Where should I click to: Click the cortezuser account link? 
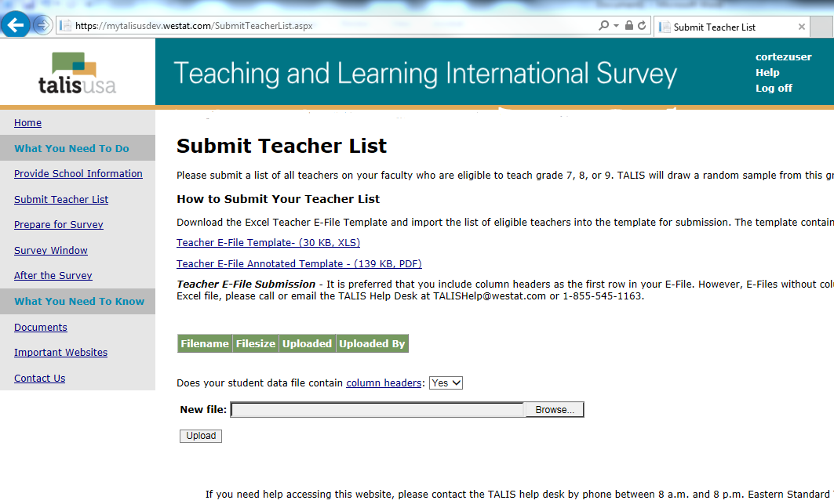[x=784, y=57]
